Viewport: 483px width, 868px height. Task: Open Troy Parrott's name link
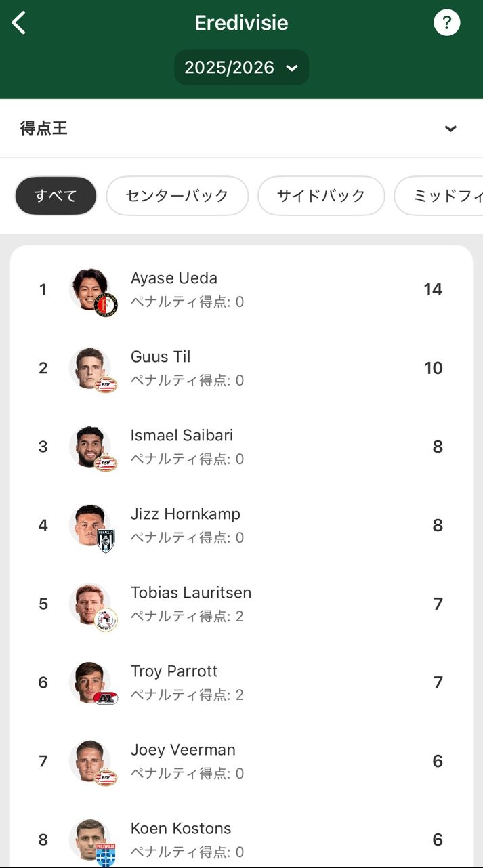point(174,671)
